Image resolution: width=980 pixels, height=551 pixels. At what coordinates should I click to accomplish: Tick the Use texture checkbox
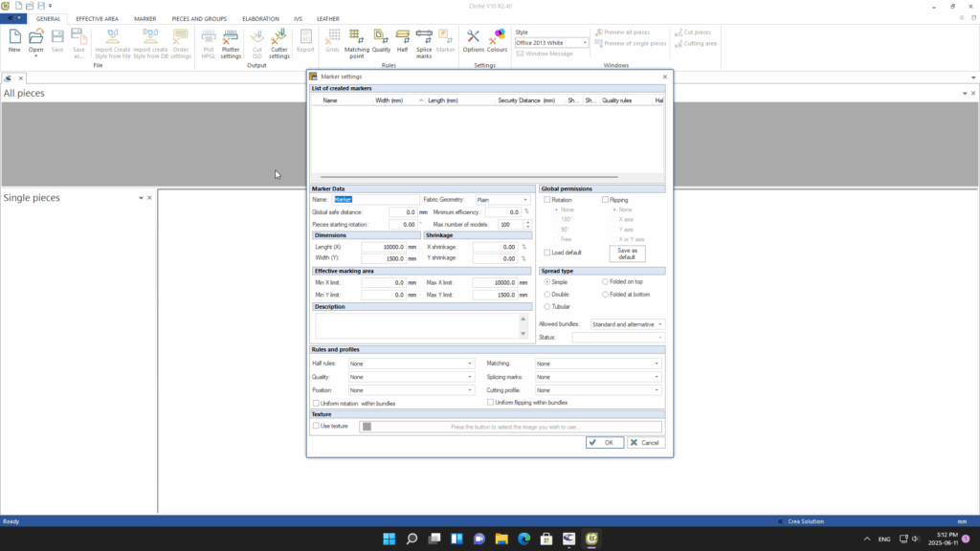coord(317,426)
